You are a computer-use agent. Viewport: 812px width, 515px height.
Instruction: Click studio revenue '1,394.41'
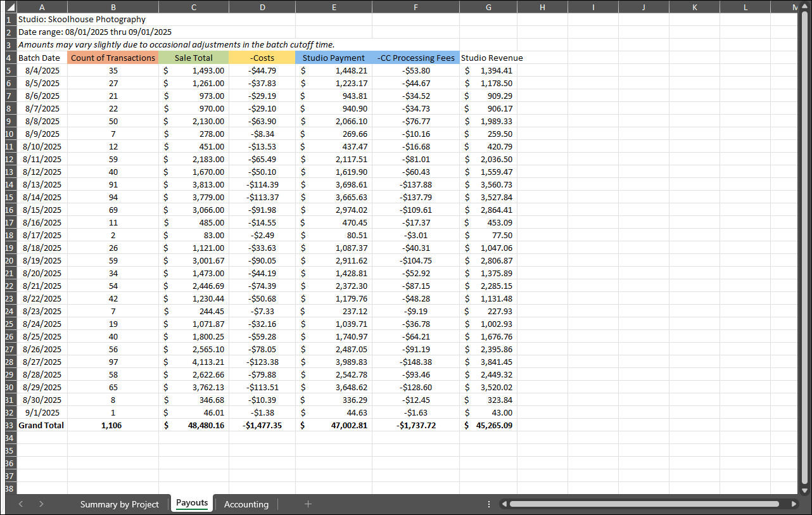pyautogui.click(x=488, y=70)
